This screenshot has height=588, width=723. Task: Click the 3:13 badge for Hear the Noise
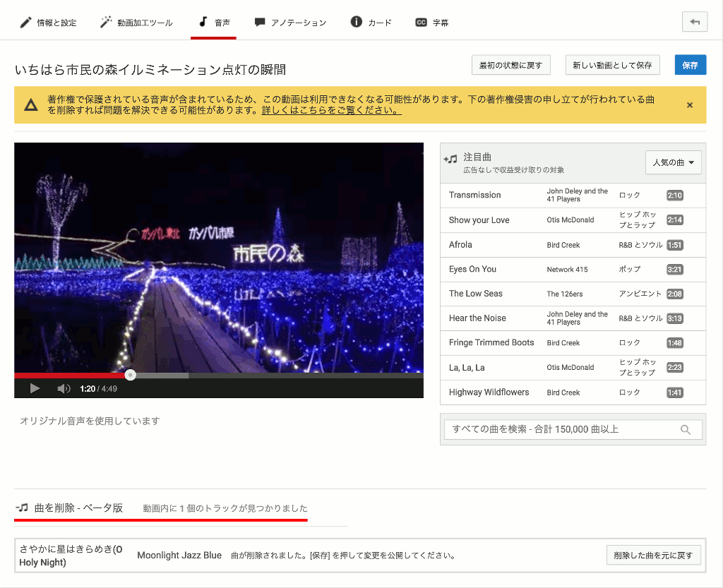click(675, 318)
